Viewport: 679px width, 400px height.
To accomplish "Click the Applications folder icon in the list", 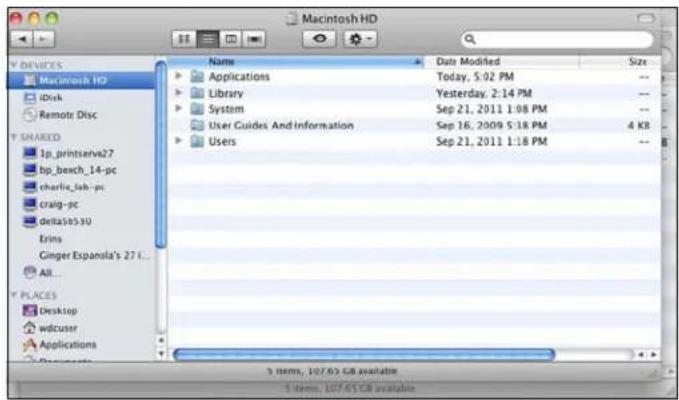I will click(197, 77).
